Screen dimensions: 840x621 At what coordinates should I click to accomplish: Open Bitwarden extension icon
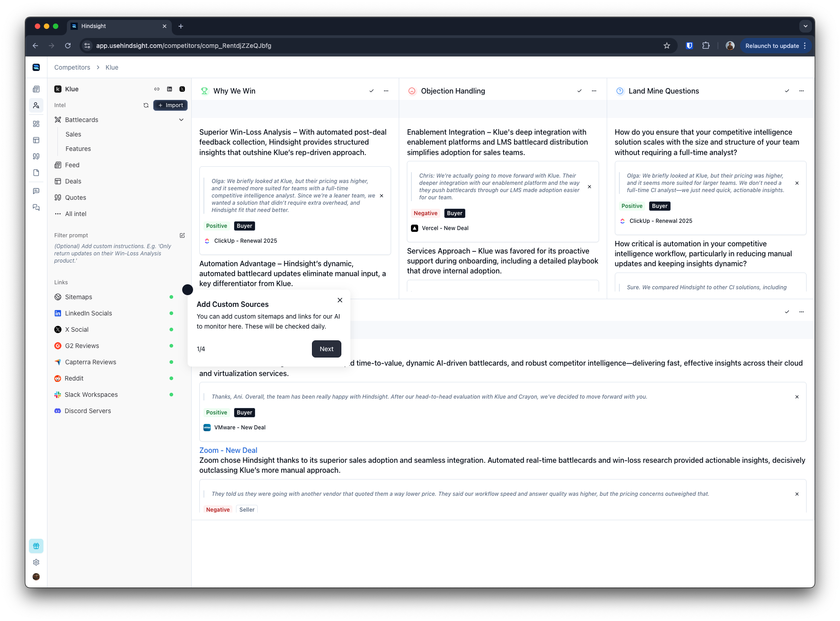(x=689, y=46)
